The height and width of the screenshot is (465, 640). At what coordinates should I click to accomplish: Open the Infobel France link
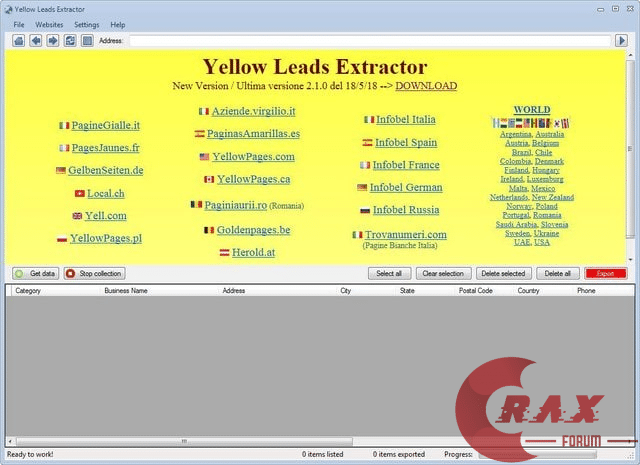coord(406,165)
